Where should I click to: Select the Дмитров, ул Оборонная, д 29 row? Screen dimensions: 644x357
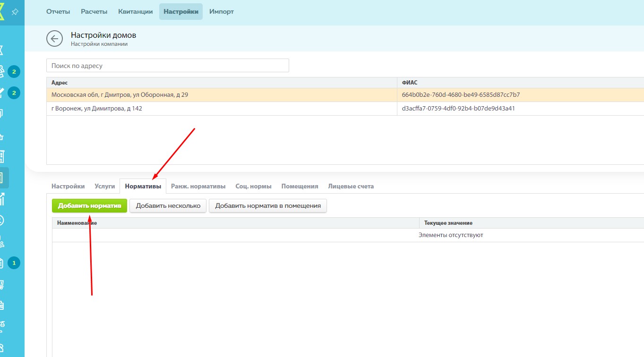345,95
